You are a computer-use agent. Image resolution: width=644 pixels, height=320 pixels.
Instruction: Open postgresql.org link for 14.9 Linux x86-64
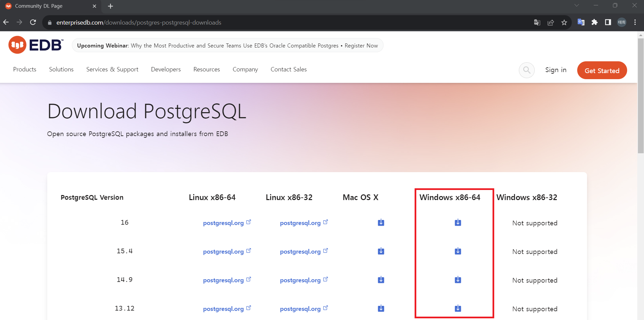pos(227,280)
